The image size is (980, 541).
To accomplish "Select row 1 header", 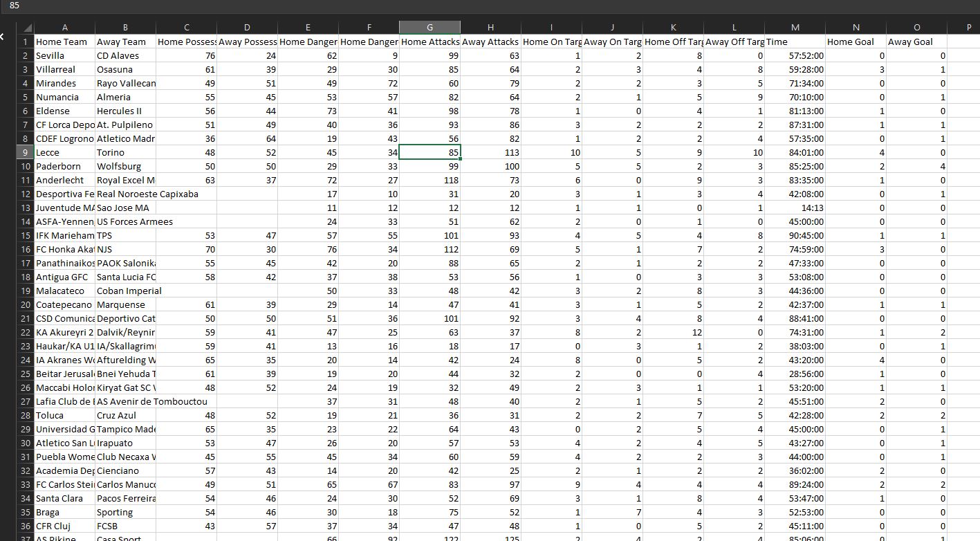I will (26, 42).
